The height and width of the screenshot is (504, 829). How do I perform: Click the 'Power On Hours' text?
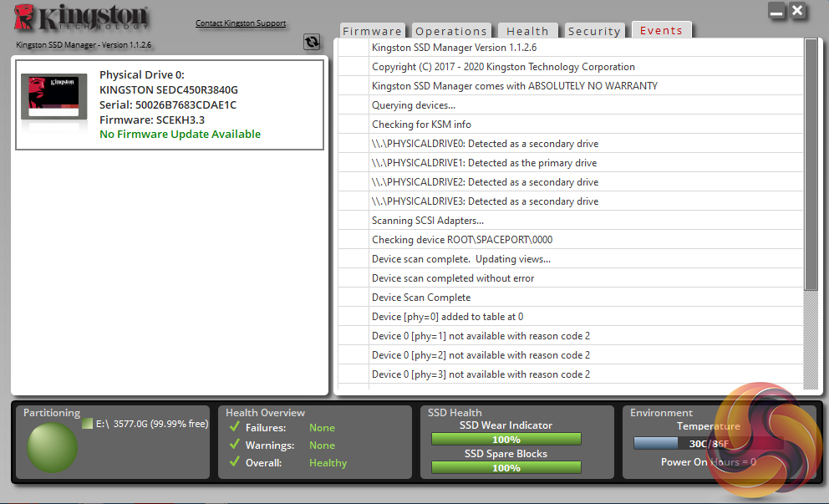click(x=709, y=461)
